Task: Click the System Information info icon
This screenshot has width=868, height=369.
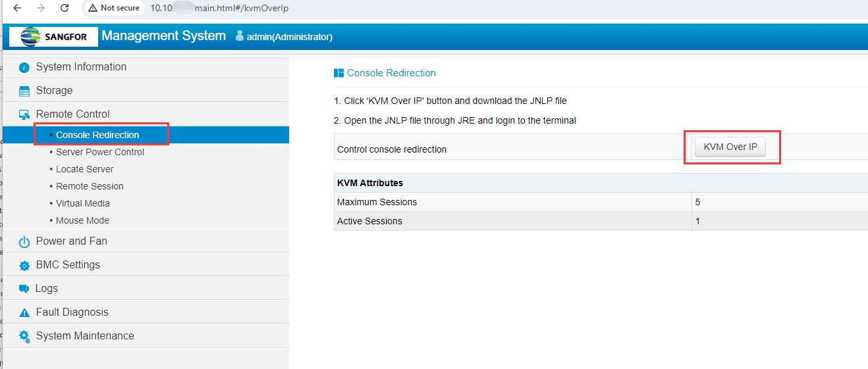Action: tap(24, 67)
